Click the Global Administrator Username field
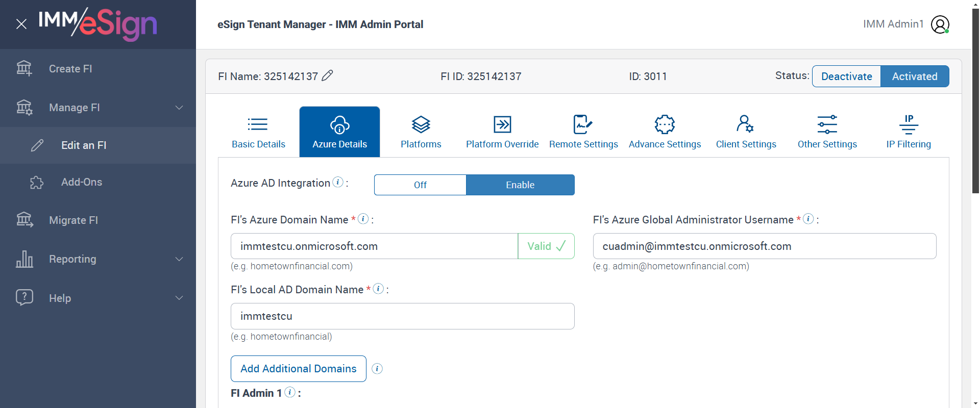 (x=765, y=246)
